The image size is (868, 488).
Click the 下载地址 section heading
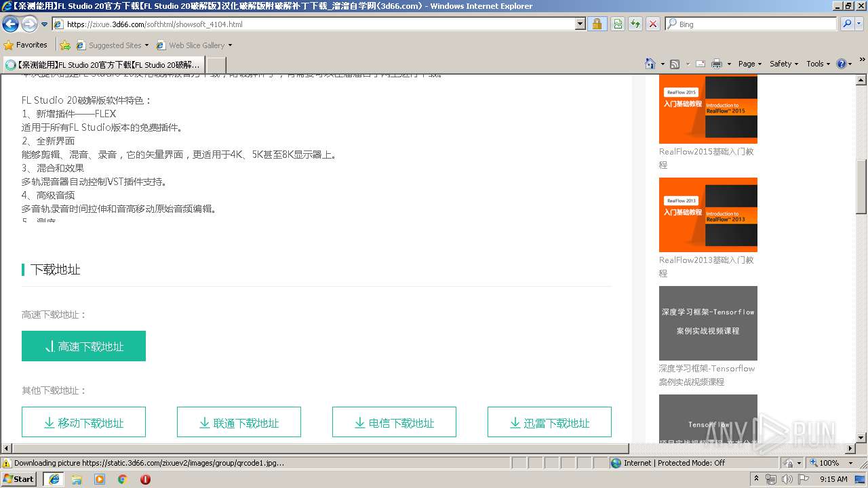pyautogui.click(x=56, y=270)
